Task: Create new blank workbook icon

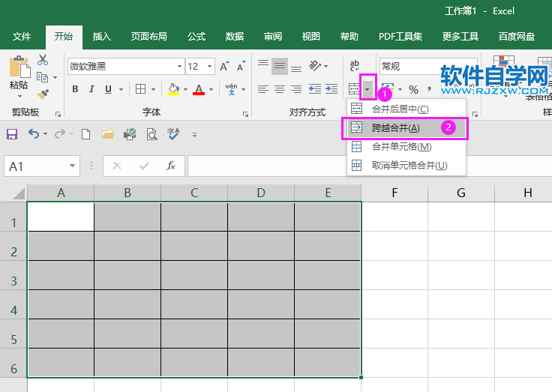Action: coord(85,134)
